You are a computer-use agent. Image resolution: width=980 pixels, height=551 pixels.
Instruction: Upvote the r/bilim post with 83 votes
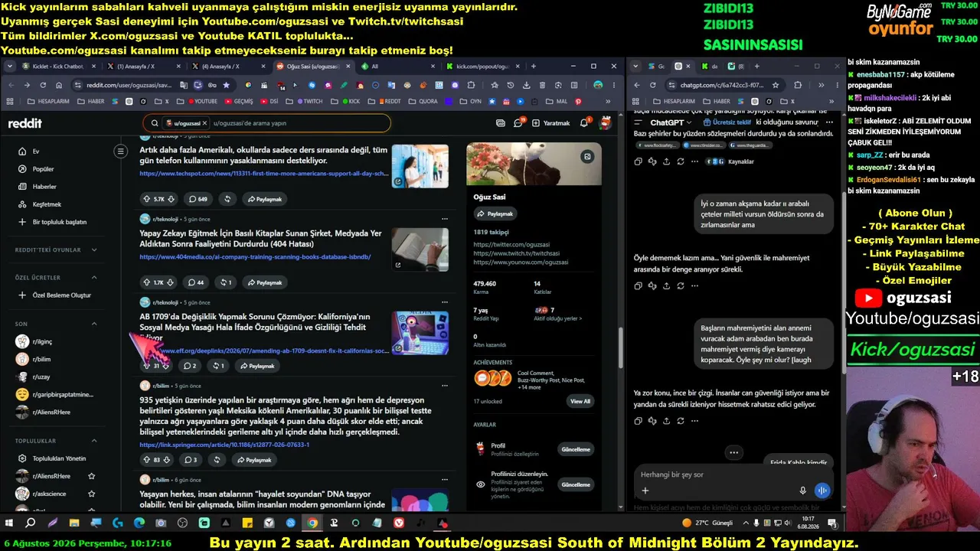point(146,460)
